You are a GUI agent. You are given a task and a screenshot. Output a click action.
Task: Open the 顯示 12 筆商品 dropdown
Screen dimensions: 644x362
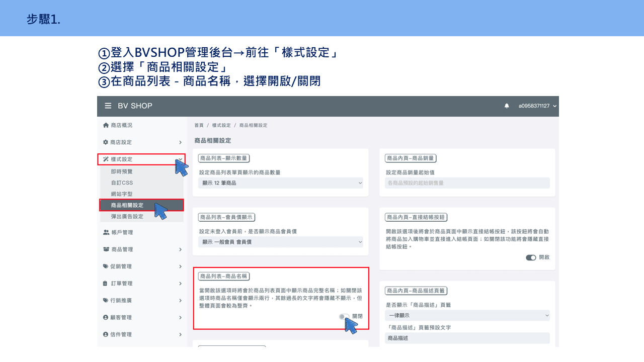(281, 183)
